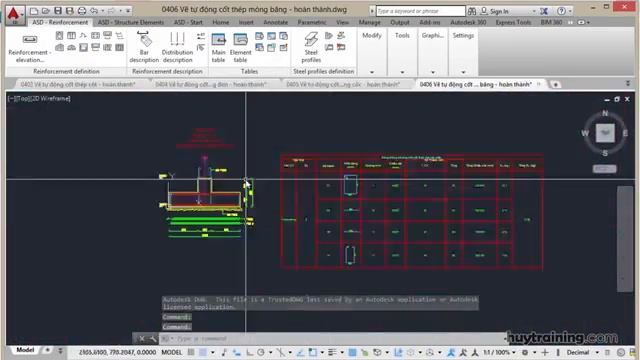Click the binoculars search icon
640x360 pixels.
point(472,11)
